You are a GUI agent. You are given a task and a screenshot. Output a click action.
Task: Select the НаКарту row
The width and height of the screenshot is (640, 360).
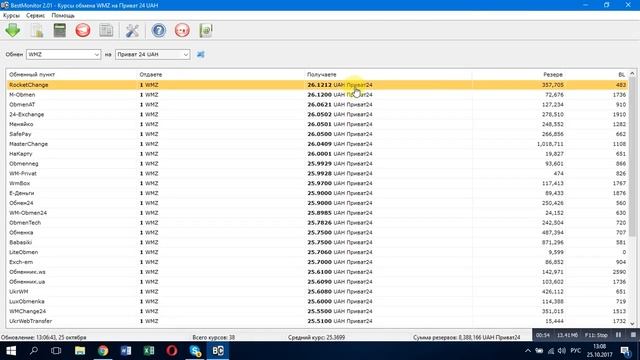318,154
